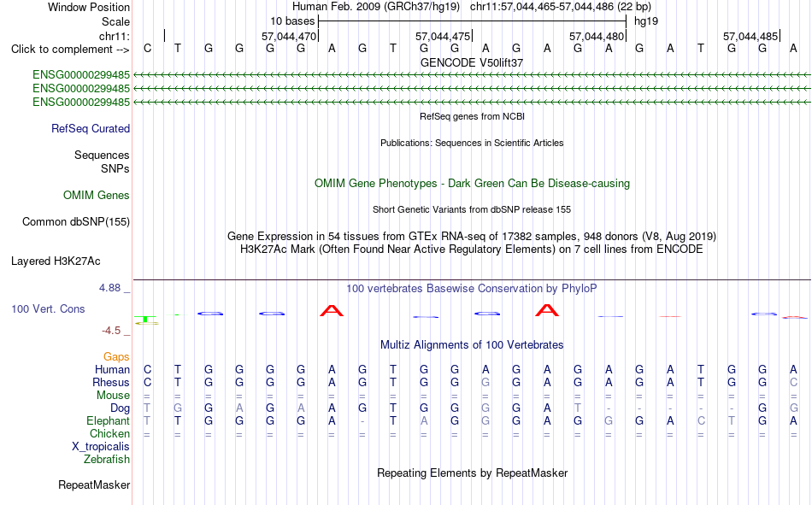Click first ENSG00000299485 gene label

coord(81,75)
